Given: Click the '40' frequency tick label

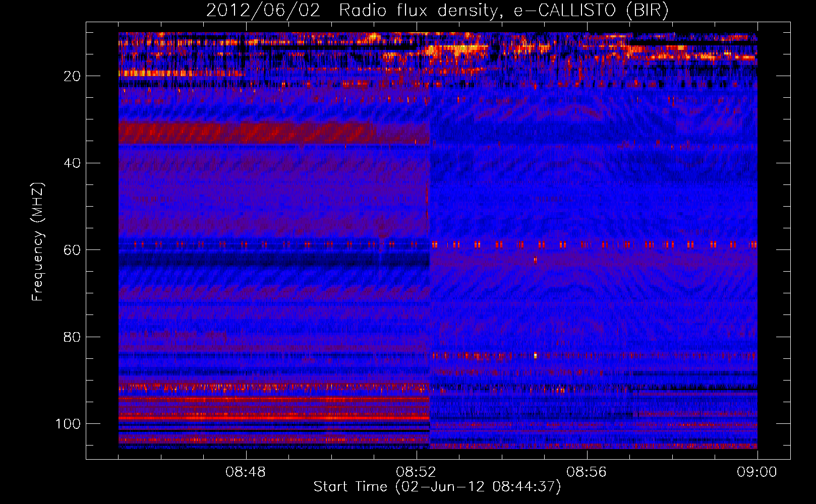Looking at the screenshot, I should click(72, 163).
